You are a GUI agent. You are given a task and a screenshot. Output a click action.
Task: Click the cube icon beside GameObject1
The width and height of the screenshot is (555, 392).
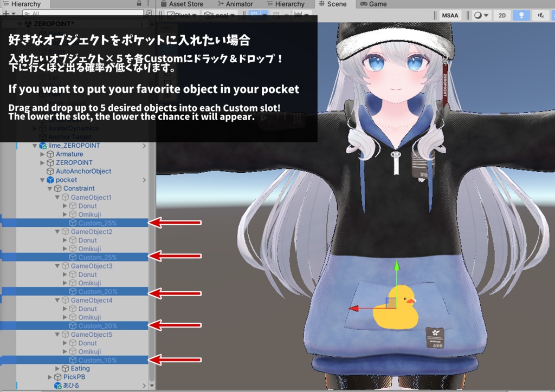tap(65, 197)
